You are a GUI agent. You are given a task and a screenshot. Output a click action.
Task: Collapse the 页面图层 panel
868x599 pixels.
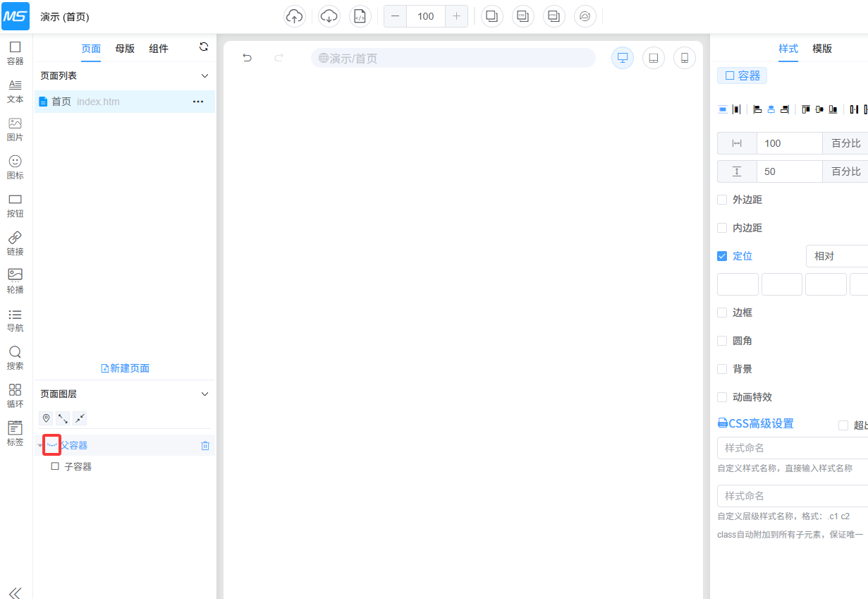click(205, 394)
